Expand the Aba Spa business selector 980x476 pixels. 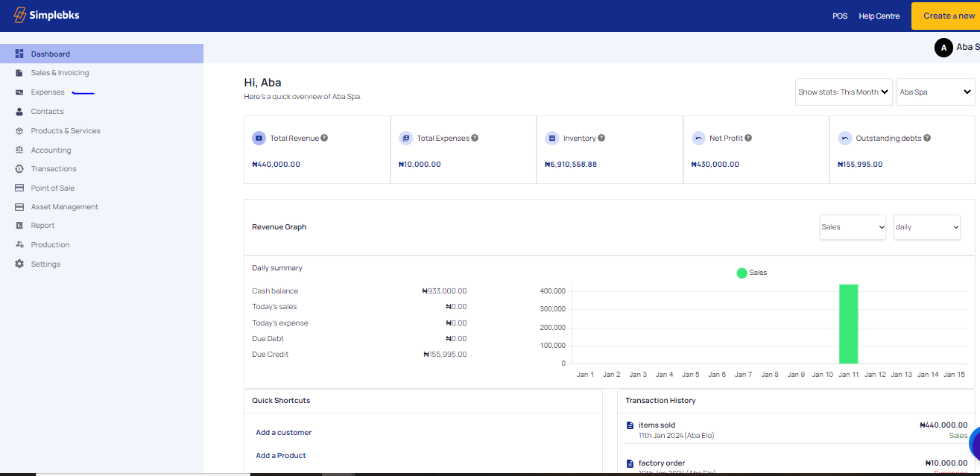[935, 92]
